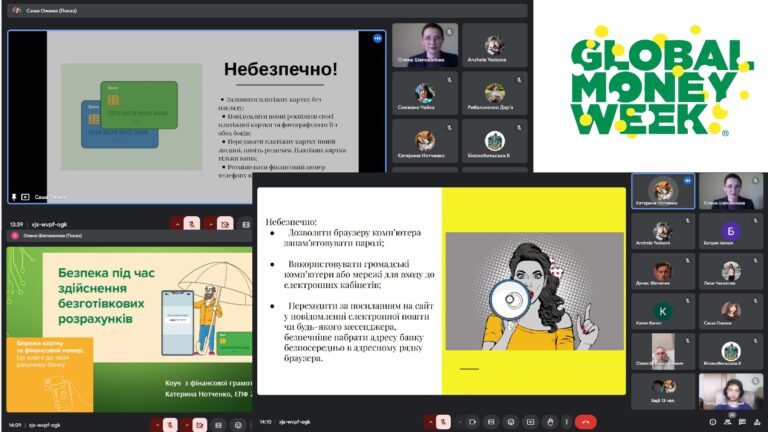768x432 pixels.
Task: Select Богдан Іванов tile with Б avatar
Action: (731, 231)
